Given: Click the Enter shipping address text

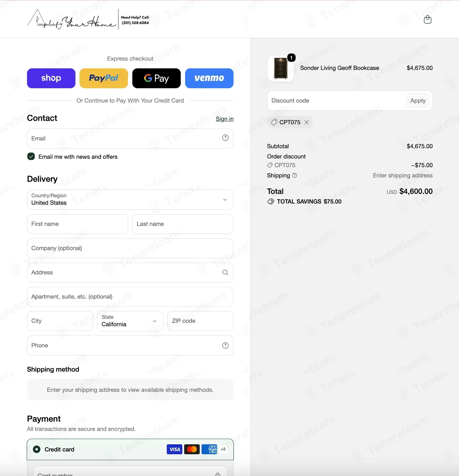Looking at the screenshot, I should [x=402, y=176].
